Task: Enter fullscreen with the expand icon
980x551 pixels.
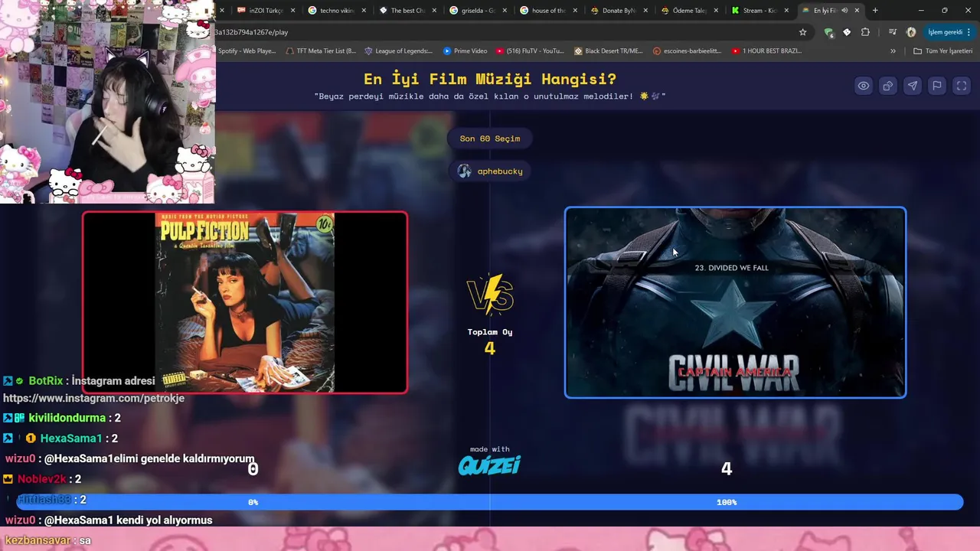Action: (961, 86)
